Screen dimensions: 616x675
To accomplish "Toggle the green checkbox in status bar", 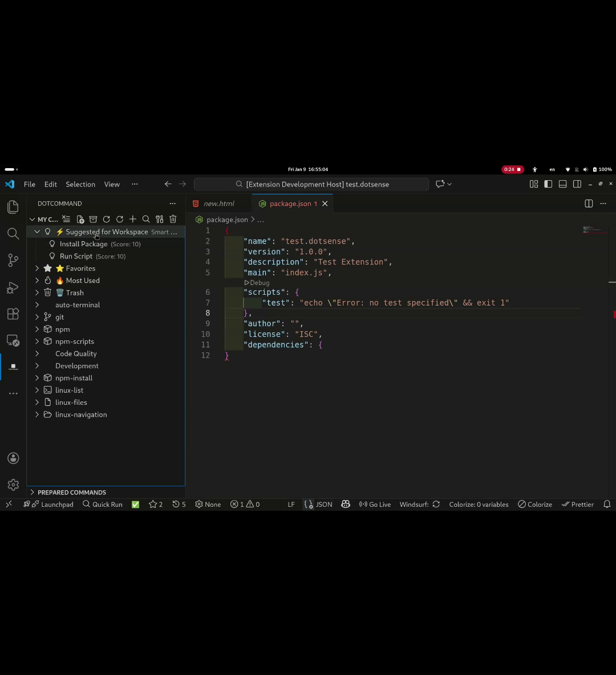I will (135, 504).
